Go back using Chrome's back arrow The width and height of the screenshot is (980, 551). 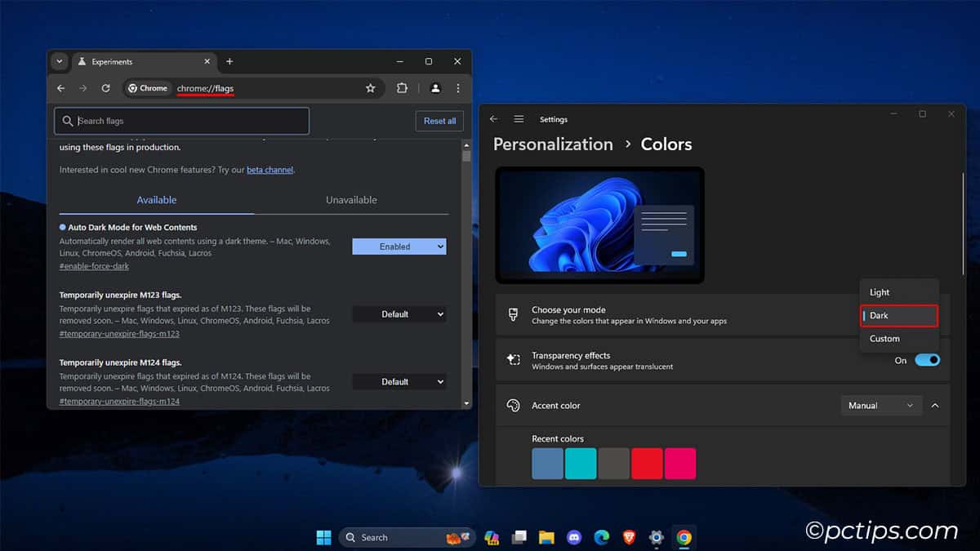[x=61, y=88]
